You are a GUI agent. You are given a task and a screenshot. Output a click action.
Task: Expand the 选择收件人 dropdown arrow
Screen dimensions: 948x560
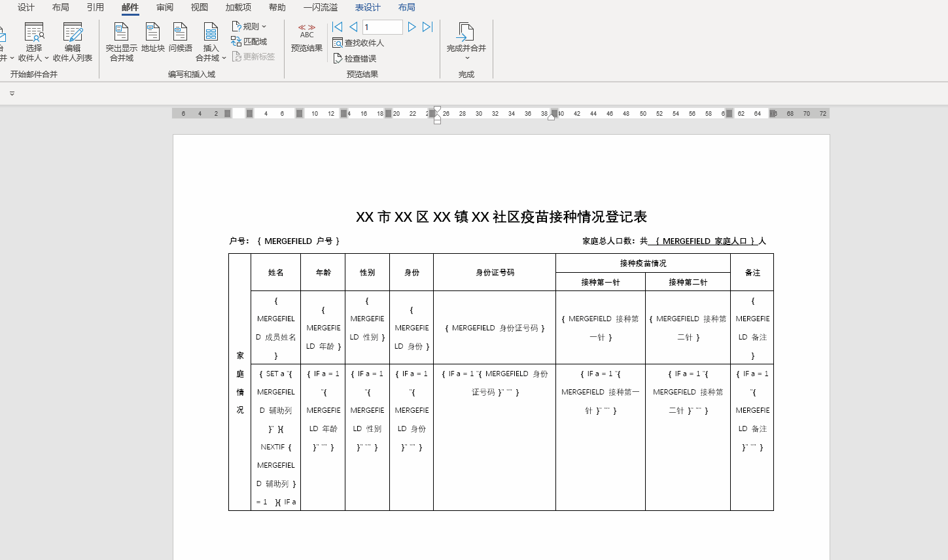46,58
